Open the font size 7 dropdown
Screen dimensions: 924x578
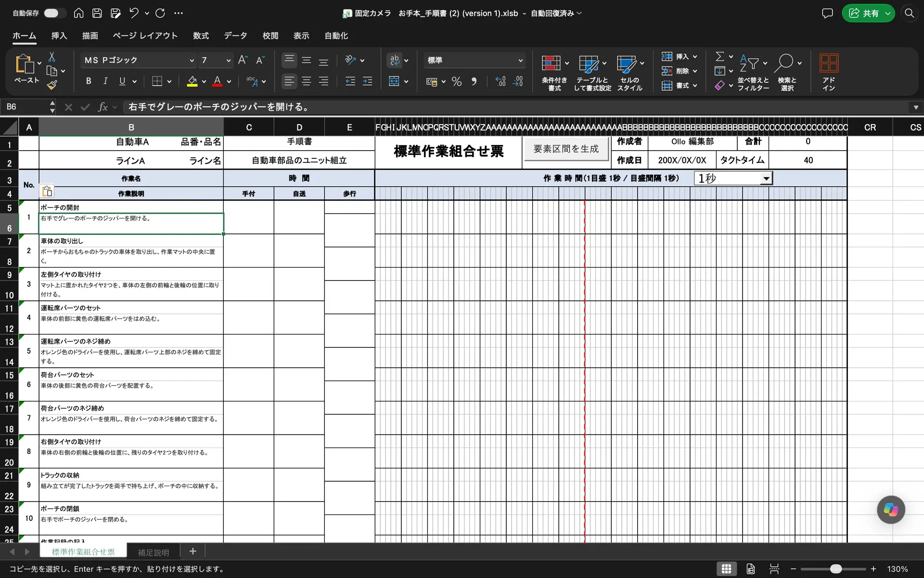pyautogui.click(x=229, y=60)
